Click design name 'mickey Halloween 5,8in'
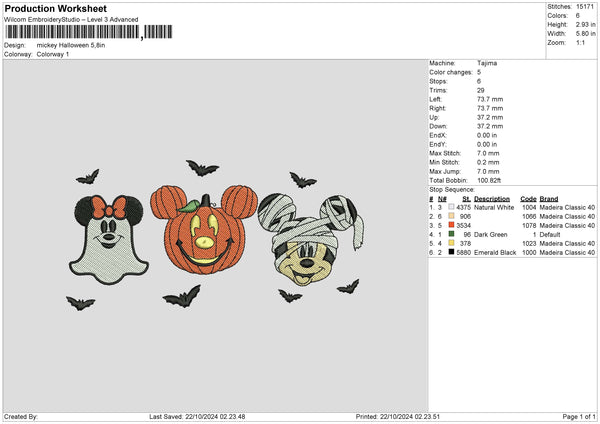 click(x=71, y=45)
